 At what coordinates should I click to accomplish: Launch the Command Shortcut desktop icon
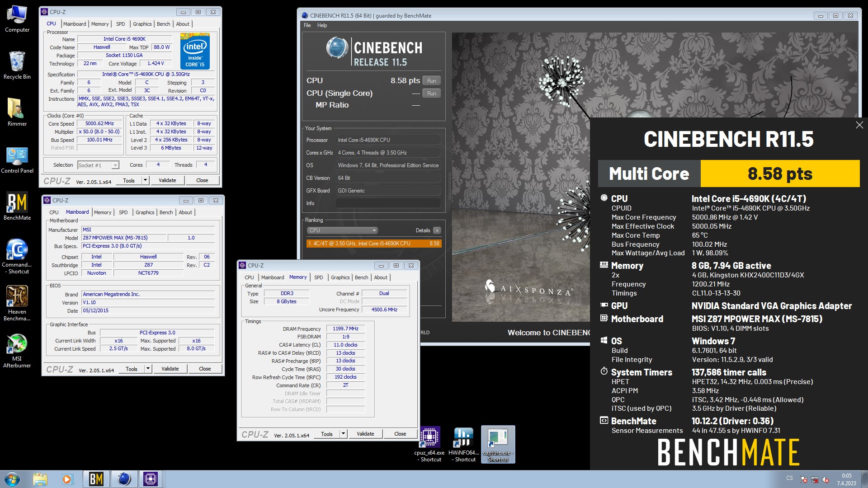17,256
